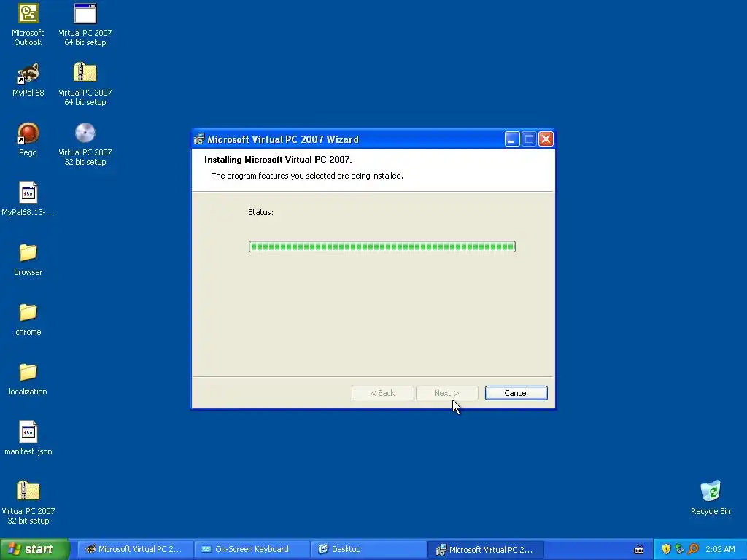Switch to Desktop taskbar item
The width and height of the screenshot is (747, 560).
(x=368, y=549)
